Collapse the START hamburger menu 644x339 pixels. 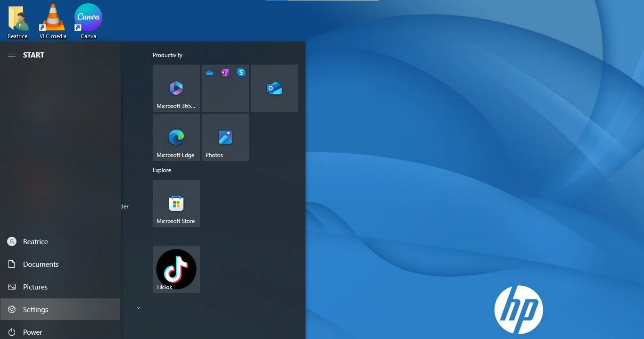(x=12, y=55)
